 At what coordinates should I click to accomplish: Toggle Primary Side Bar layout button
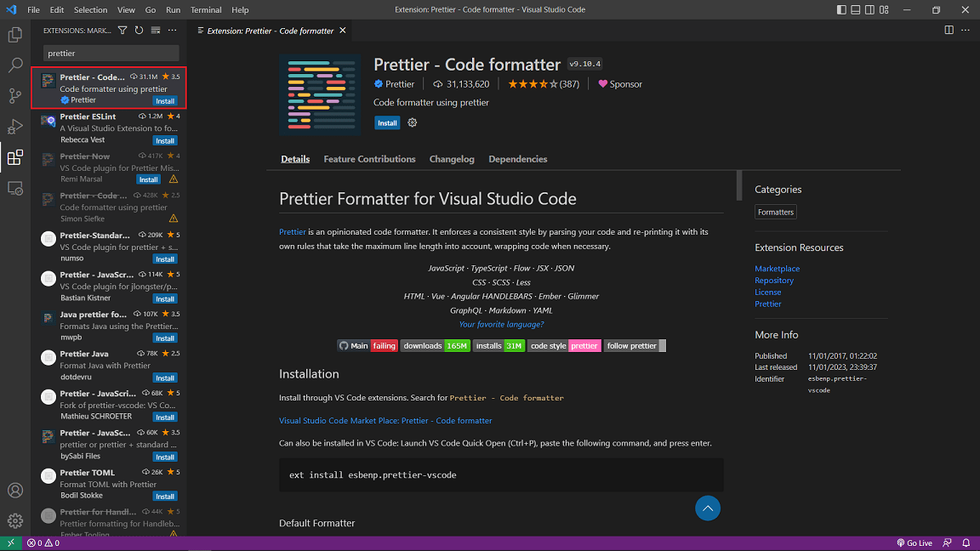841,9
